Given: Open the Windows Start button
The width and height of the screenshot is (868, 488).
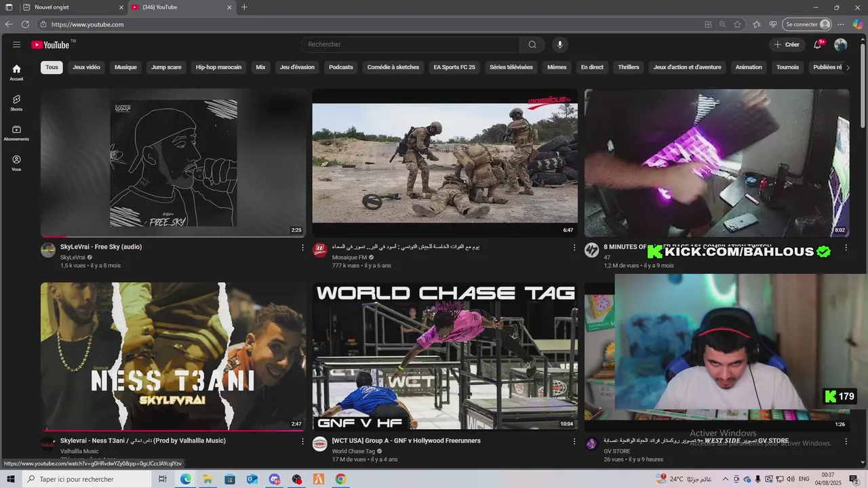Looking at the screenshot, I should tap(9, 479).
